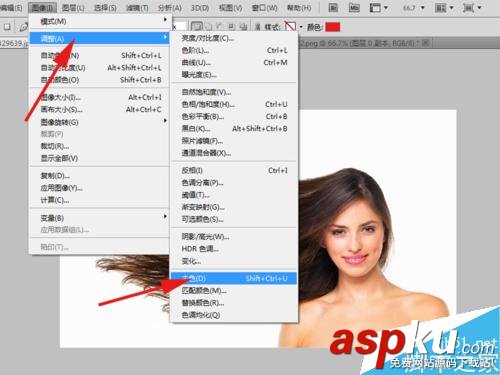
Task: Expand the 模式(M) submenu
Action: click(100, 21)
